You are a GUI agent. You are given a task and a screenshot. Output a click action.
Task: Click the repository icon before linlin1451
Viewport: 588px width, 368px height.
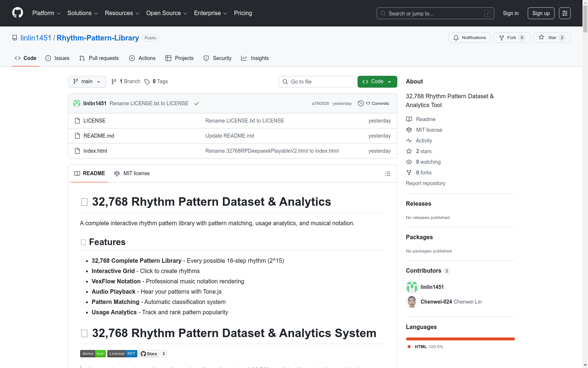pyautogui.click(x=15, y=38)
